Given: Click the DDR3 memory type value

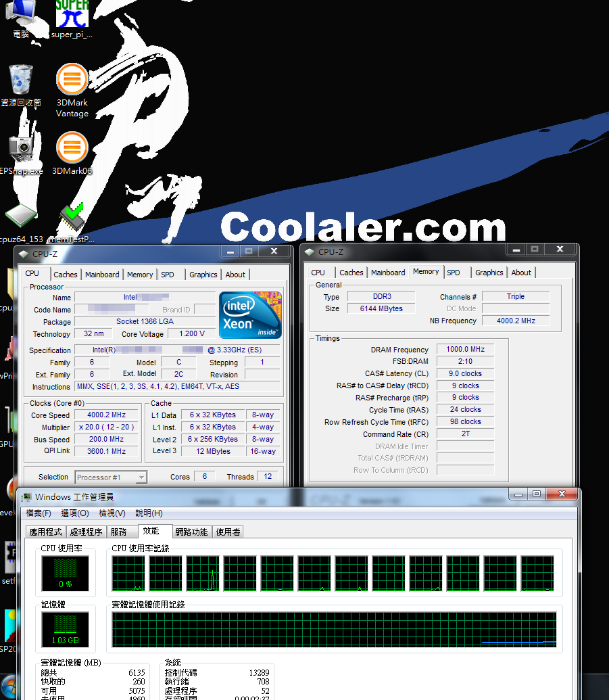Looking at the screenshot, I should click(381, 296).
